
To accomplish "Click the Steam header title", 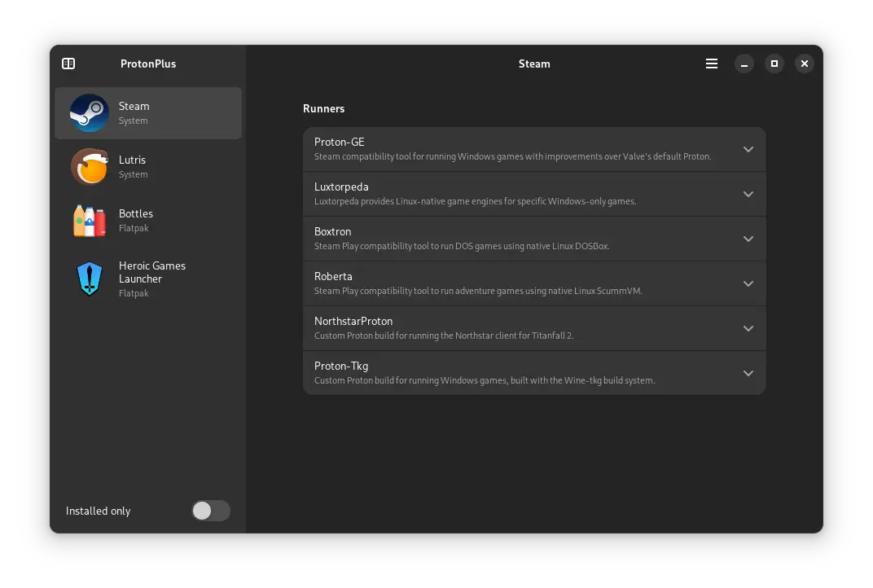I will pos(534,64).
